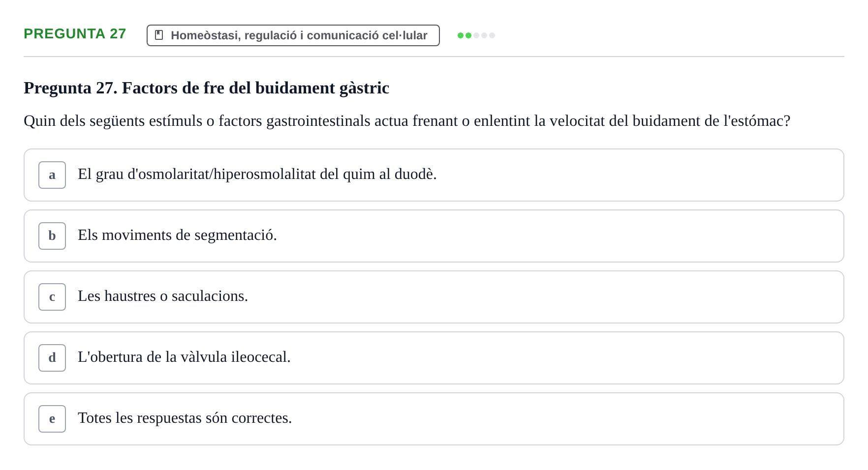Image resolution: width=868 pixels, height=470 pixels.
Task: Choose option L'obertura de la vàlvula ileocecal
Action: [434, 358]
